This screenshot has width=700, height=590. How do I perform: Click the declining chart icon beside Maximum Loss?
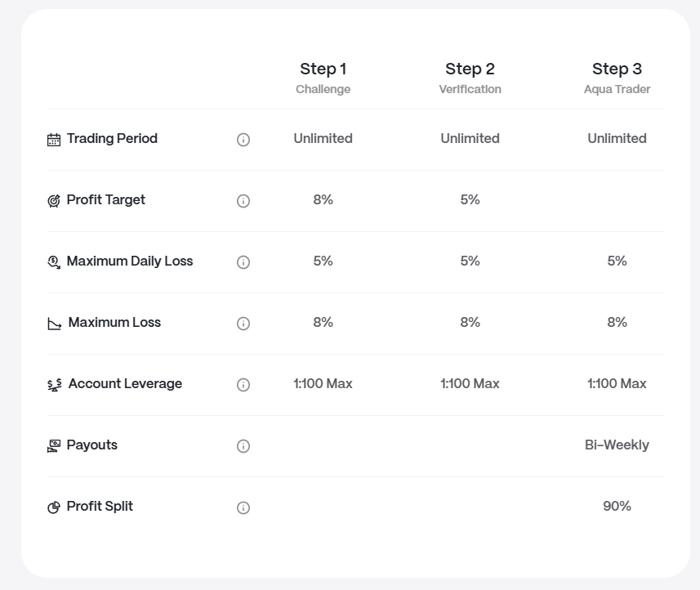click(x=55, y=324)
